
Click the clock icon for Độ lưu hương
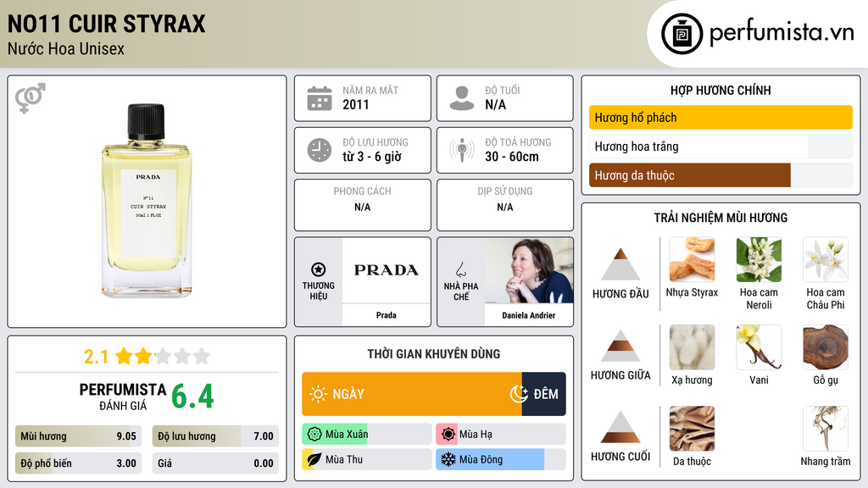[319, 150]
